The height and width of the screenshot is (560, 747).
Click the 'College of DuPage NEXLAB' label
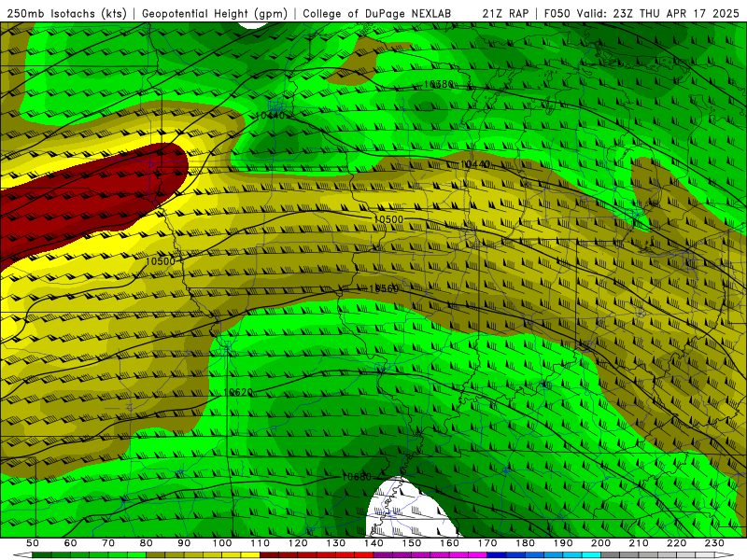(x=376, y=13)
